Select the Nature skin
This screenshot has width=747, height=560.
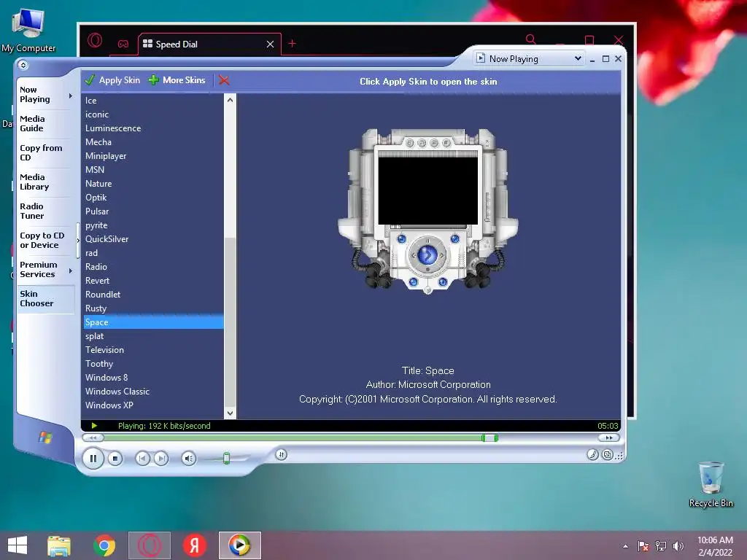153,183
